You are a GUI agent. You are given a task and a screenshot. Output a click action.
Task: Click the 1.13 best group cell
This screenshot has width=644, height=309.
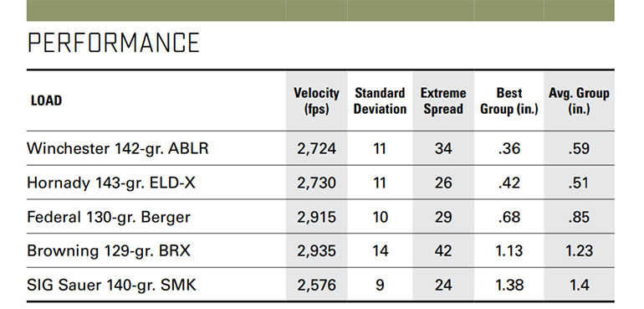pyautogui.click(x=509, y=251)
